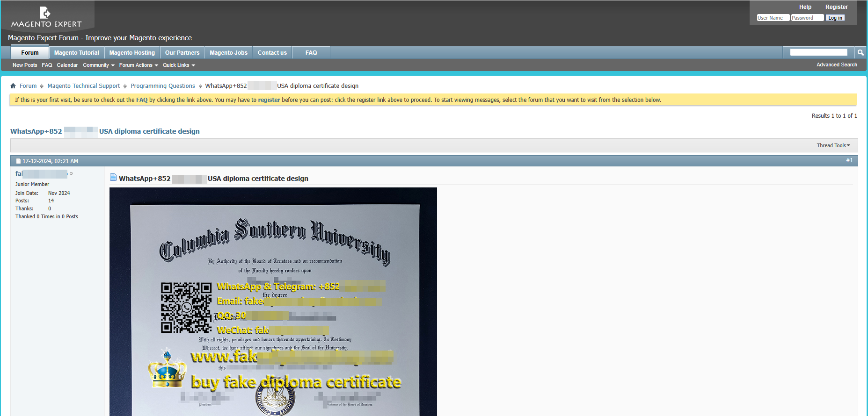Open New Posts in sub navigation
The width and height of the screenshot is (868, 416).
pos(25,65)
